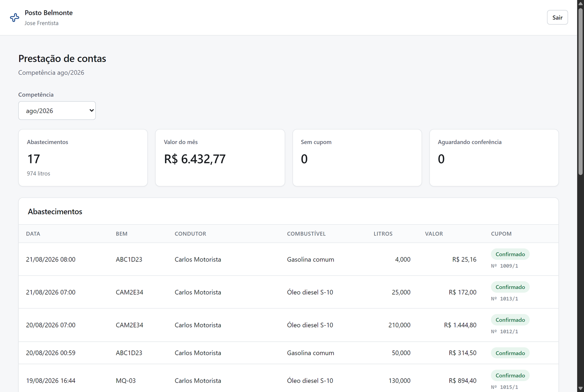This screenshot has height=392, width=584.
Task: Click the date 19/08/2026 16:44
Action: click(x=51, y=381)
